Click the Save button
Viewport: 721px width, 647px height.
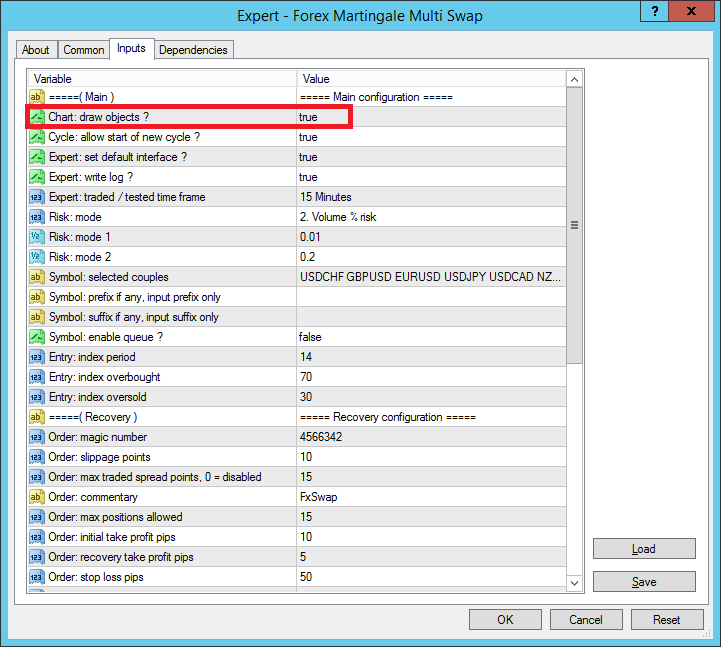[x=644, y=582]
